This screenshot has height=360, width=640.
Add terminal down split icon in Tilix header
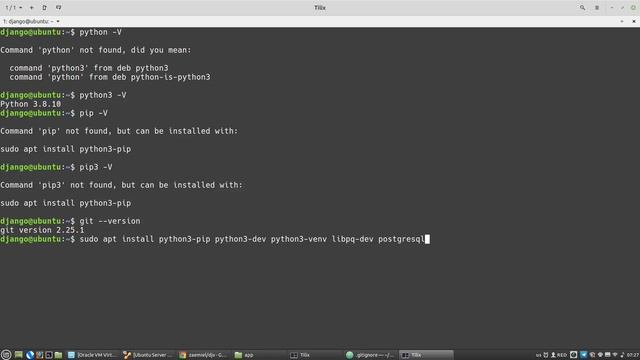pyautogui.click(x=58, y=8)
